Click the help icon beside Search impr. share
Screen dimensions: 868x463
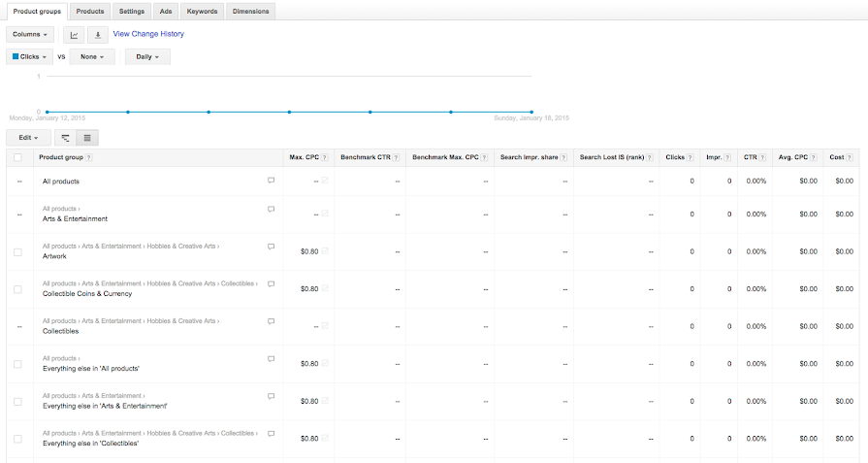point(564,157)
